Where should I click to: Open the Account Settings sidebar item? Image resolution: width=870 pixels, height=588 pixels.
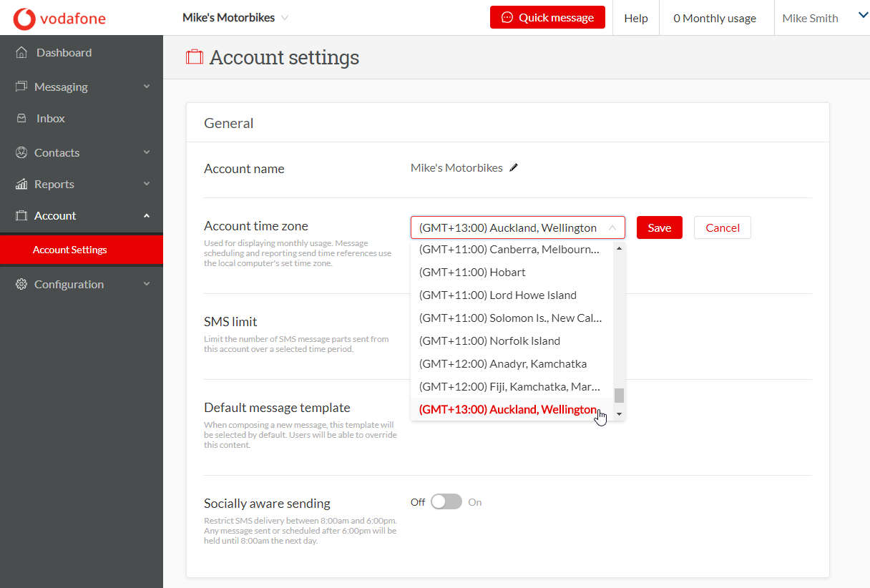[x=82, y=250]
